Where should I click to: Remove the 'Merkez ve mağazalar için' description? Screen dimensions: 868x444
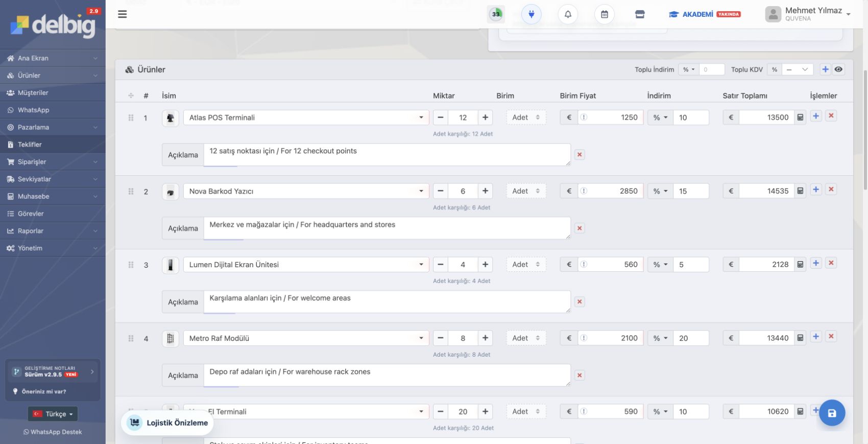click(580, 228)
